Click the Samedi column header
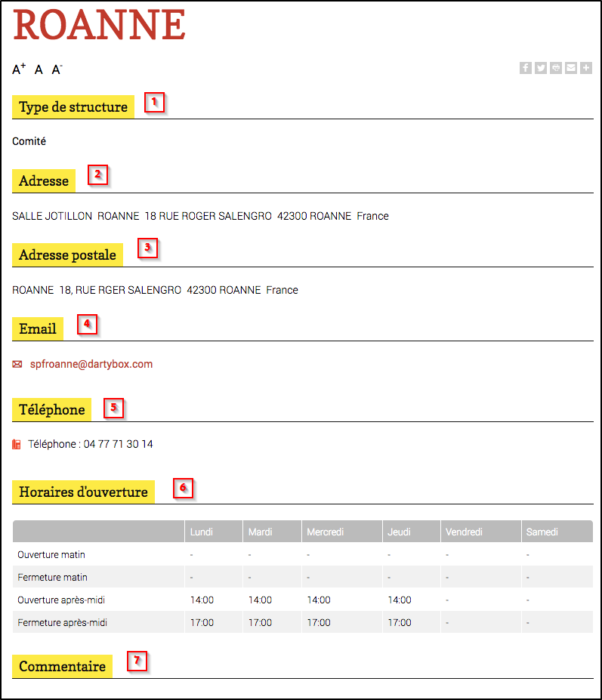602x700 pixels. coord(542,532)
